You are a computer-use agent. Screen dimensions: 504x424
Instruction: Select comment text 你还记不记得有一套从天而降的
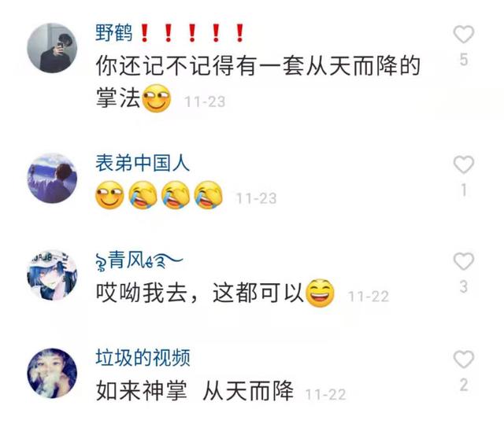pos(258,65)
